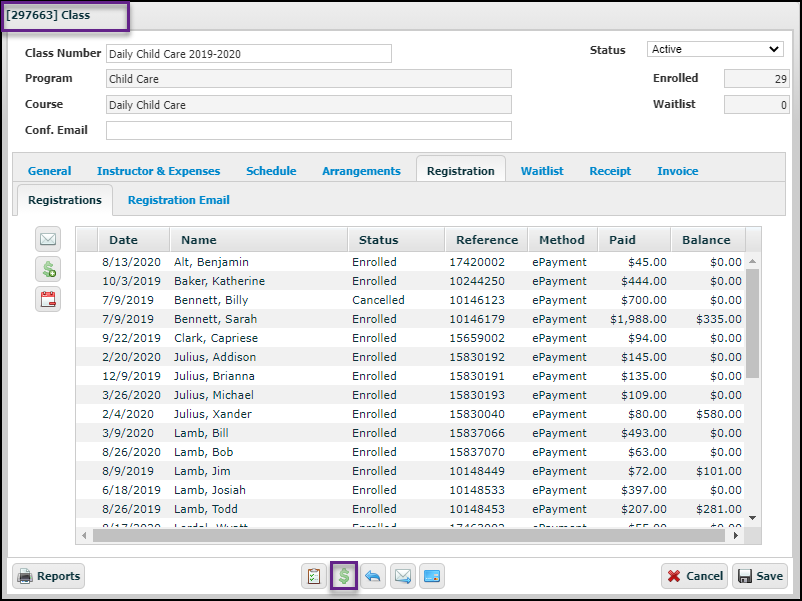The width and height of the screenshot is (802, 601).
Task: Click the blue undo arrow icon in the bottom toolbar
Action: click(373, 576)
